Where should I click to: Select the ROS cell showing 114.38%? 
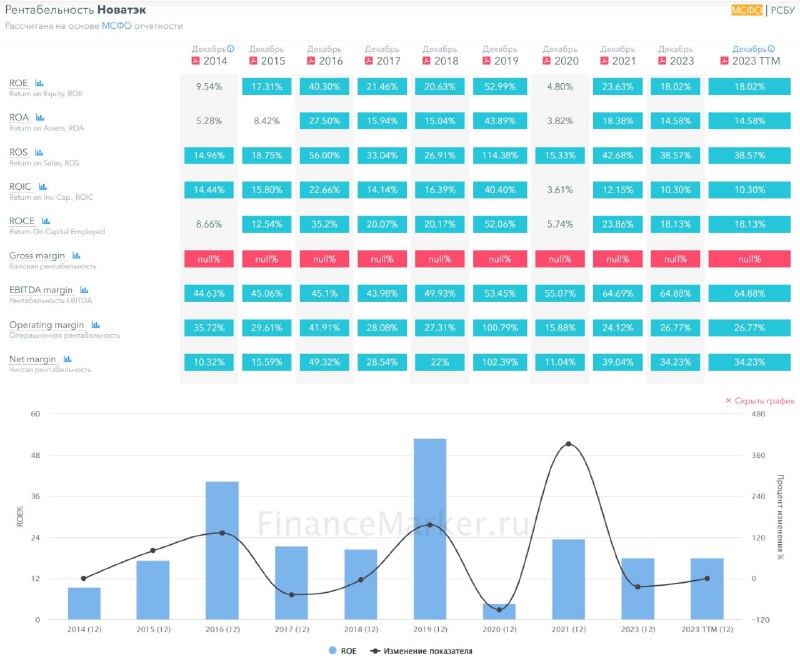500,156
